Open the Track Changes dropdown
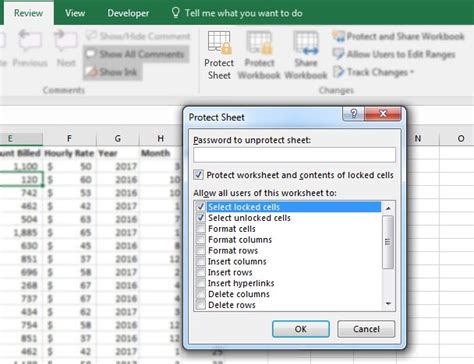Image resolution: width=474 pixels, height=364 pixels. point(373,72)
